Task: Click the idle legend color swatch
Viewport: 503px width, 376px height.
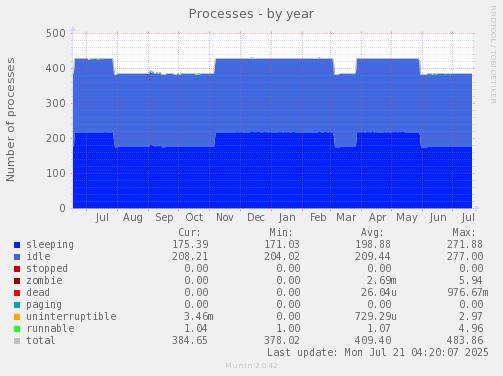Action: 17,257
